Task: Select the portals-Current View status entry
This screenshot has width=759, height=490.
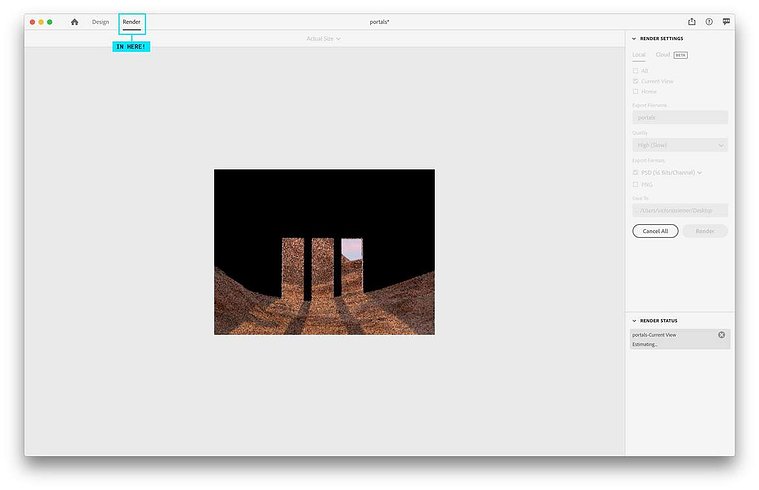Action: coord(680,339)
